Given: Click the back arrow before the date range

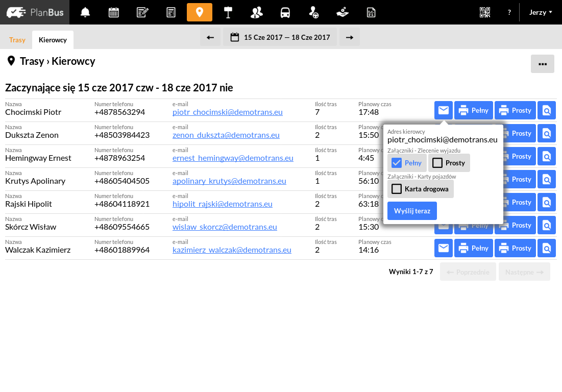Looking at the screenshot, I should point(210,37).
